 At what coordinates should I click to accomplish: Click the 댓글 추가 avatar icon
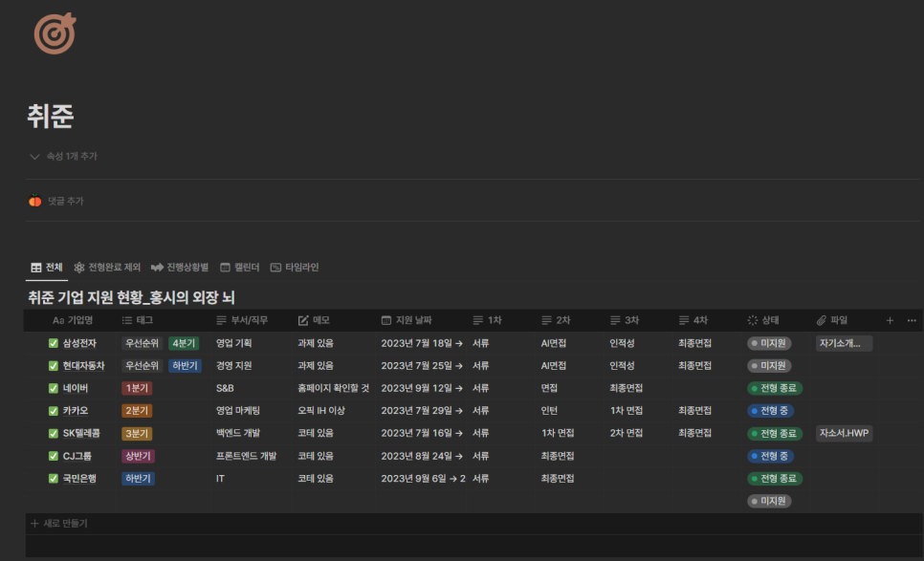point(35,201)
